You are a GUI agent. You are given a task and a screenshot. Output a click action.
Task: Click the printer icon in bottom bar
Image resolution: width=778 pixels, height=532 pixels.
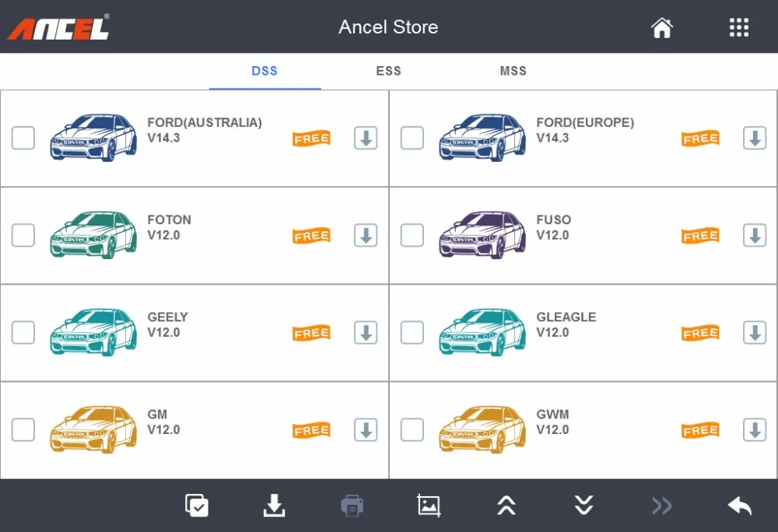click(352, 506)
